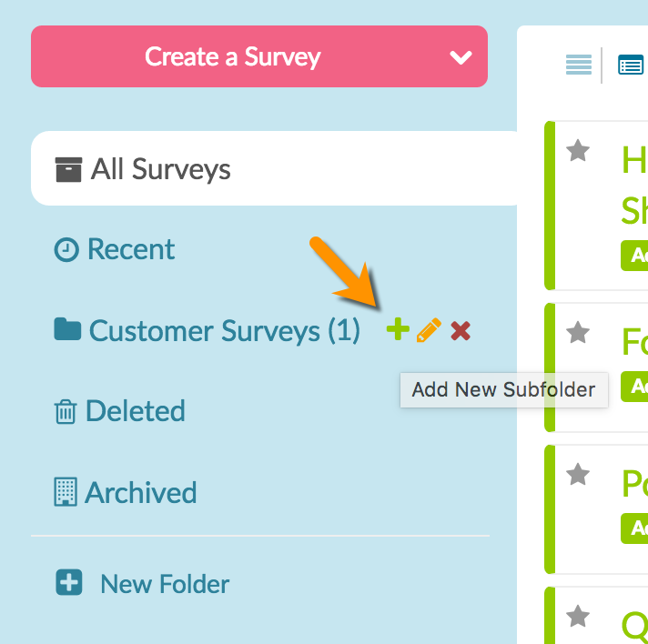
Task: Switch to compact list view icon
Action: click(579, 65)
